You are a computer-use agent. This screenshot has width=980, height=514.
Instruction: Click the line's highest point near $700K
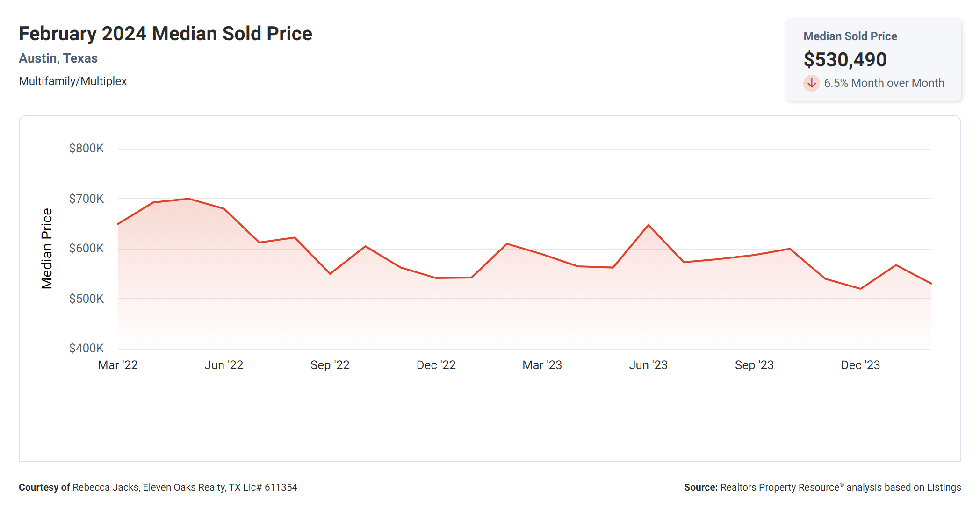click(x=188, y=199)
